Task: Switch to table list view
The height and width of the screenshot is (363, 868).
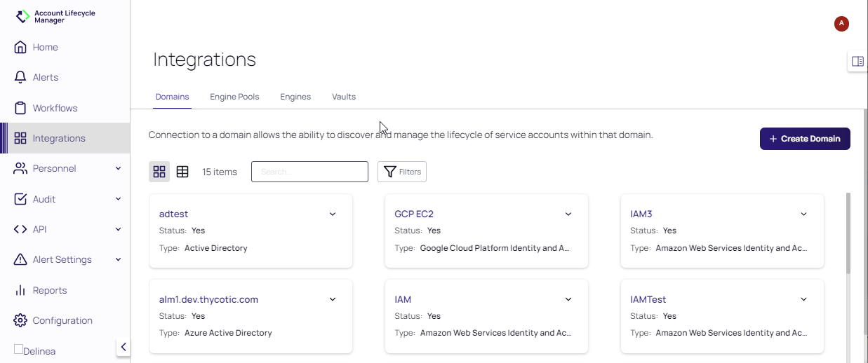Action: coord(182,172)
